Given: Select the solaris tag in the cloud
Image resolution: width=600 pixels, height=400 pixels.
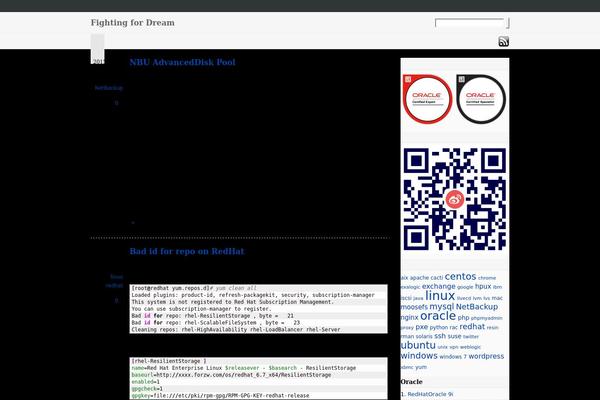Looking at the screenshot, I should pyautogui.click(x=424, y=336).
